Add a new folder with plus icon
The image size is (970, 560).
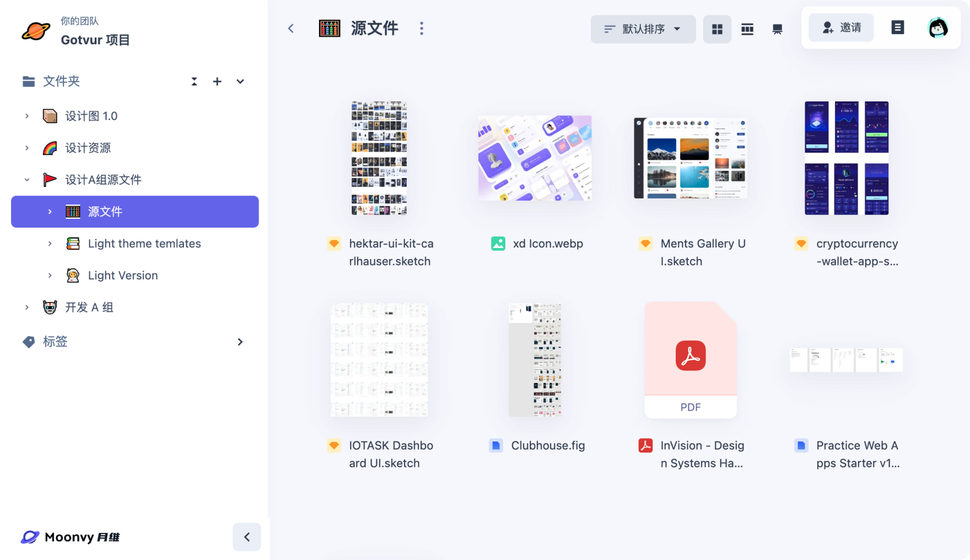(x=217, y=82)
